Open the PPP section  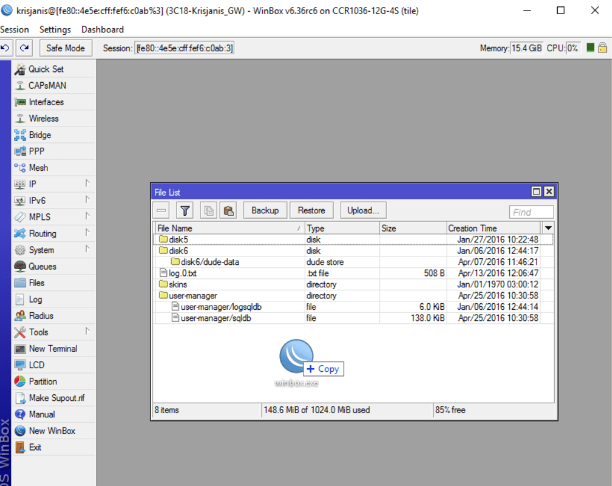[53, 151]
